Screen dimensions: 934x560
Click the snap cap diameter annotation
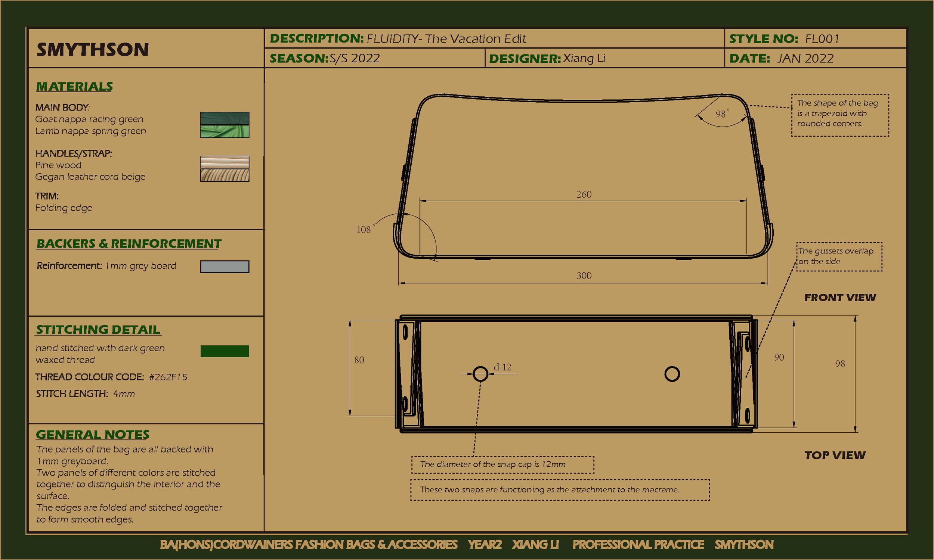[502, 464]
